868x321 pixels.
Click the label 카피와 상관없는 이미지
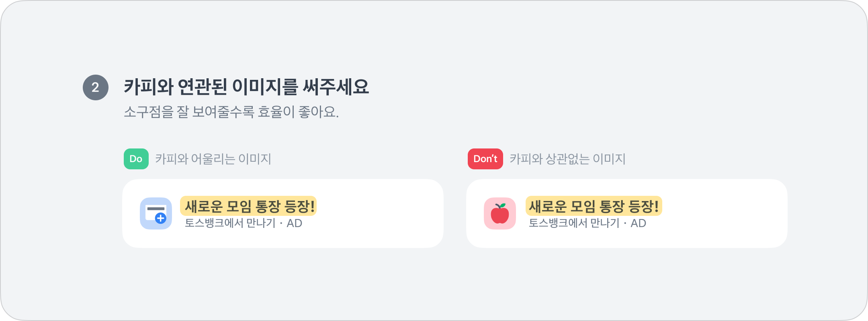567,159
